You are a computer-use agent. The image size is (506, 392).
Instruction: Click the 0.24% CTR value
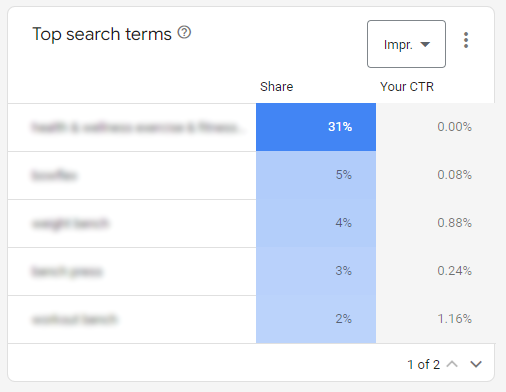(454, 271)
